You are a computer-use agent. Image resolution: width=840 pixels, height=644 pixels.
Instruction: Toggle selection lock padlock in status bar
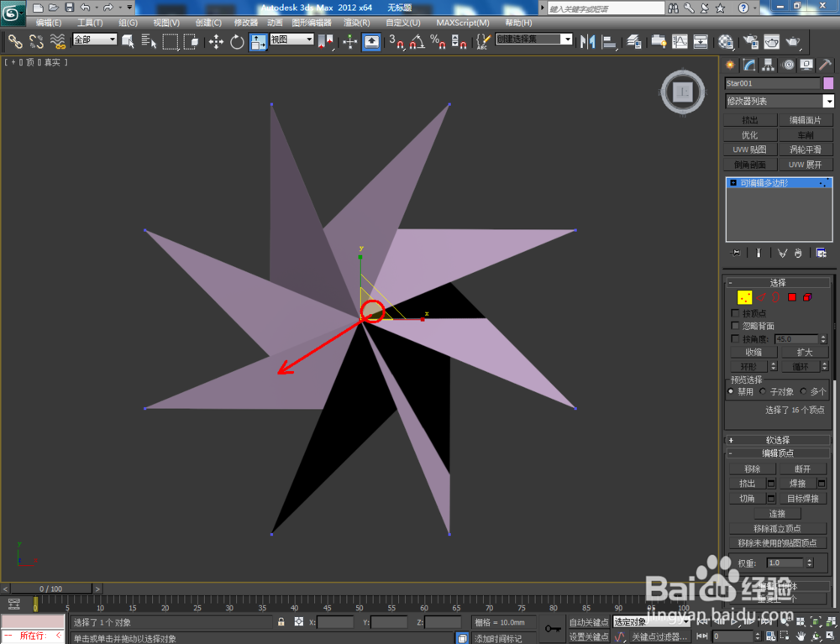coord(281,621)
